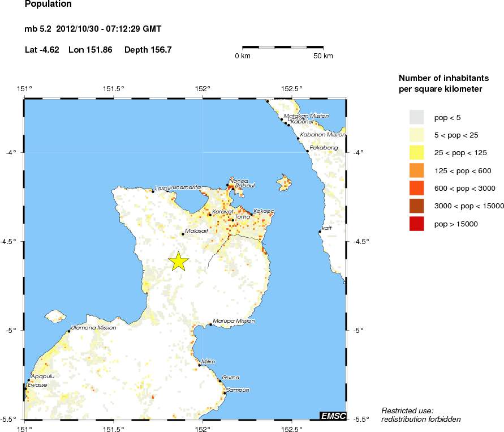The image size is (504, 432).
Task: Click the 'Milim' coastal label
Action: [x=208, y=362]
